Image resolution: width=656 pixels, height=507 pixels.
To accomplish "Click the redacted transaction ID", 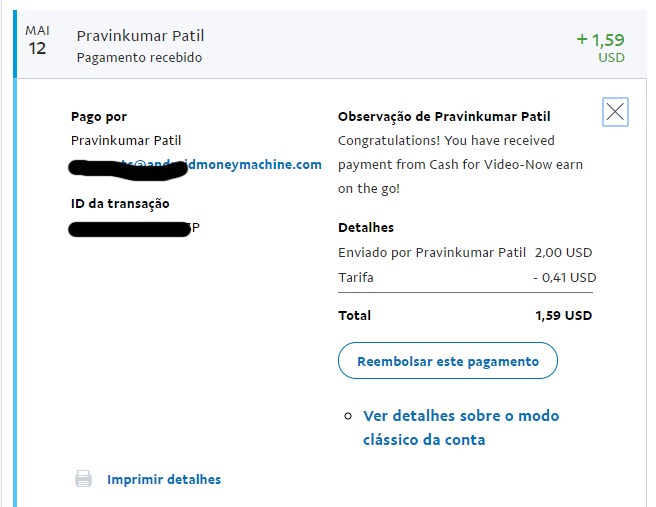I will coord(134,228).
